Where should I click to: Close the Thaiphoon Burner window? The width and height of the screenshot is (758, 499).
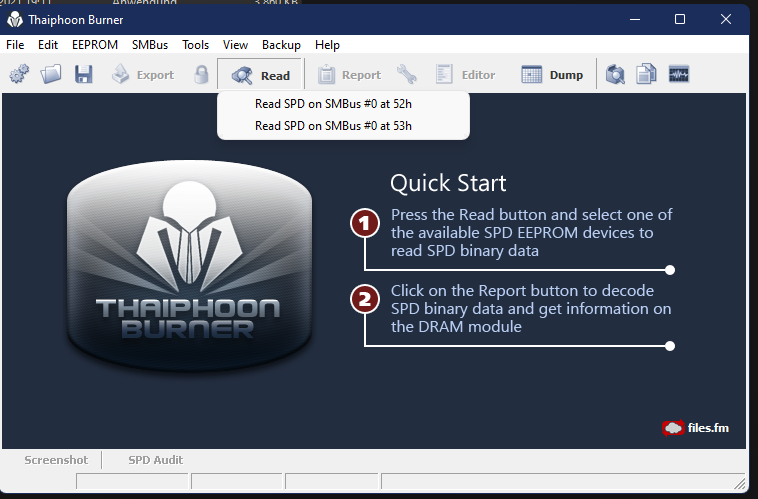[x=726, y=19]
